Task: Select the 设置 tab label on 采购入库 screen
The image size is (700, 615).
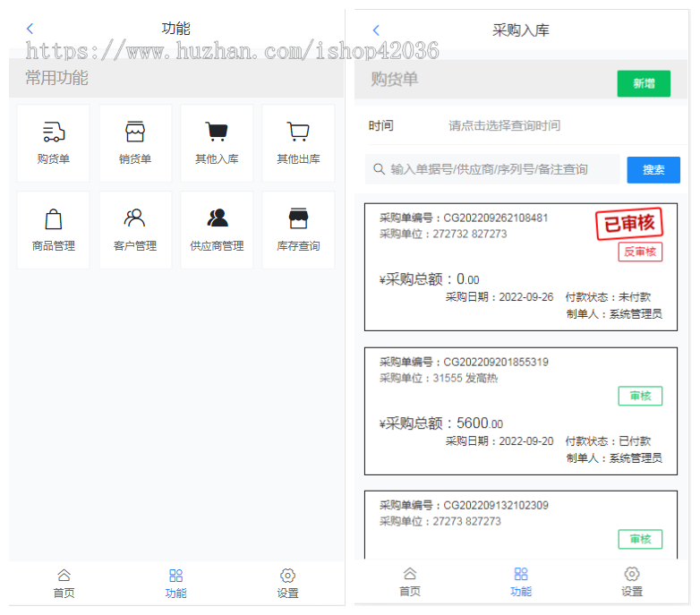Action: [x=632, y=592]
